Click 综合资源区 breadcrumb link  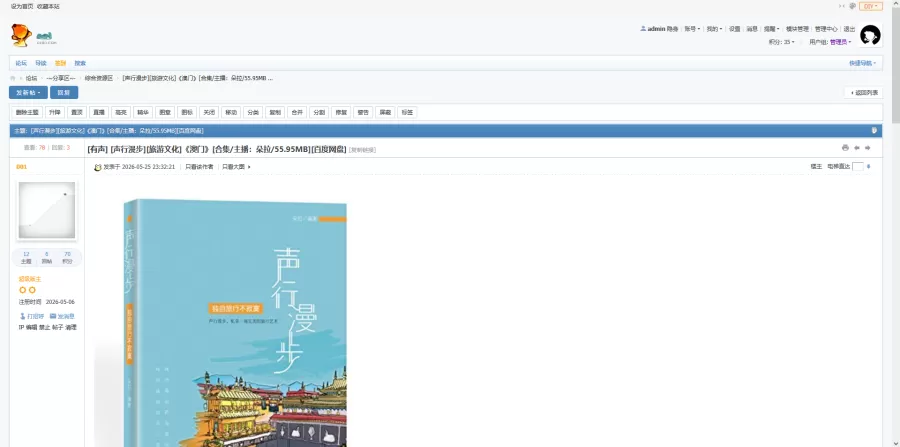pos(99,78)
